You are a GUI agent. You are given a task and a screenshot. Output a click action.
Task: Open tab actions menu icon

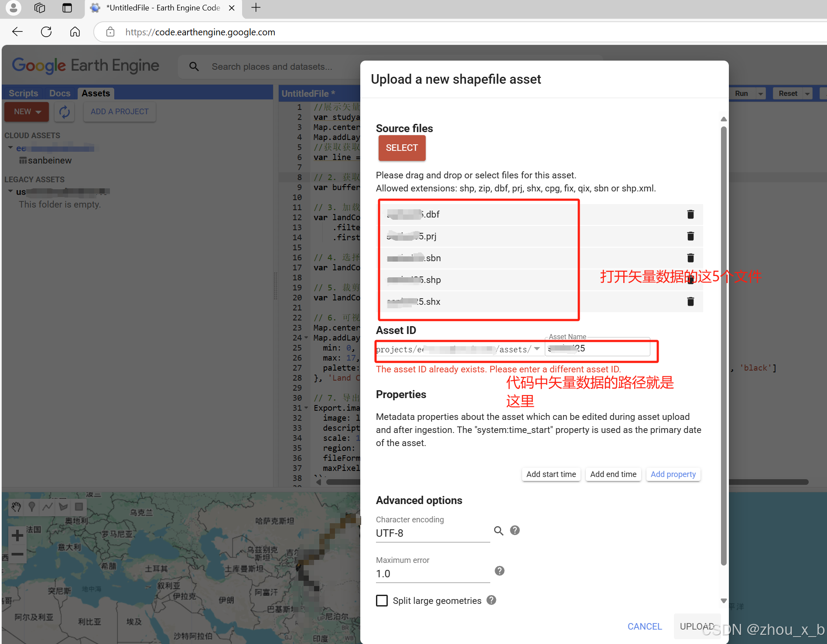(67, 8)
